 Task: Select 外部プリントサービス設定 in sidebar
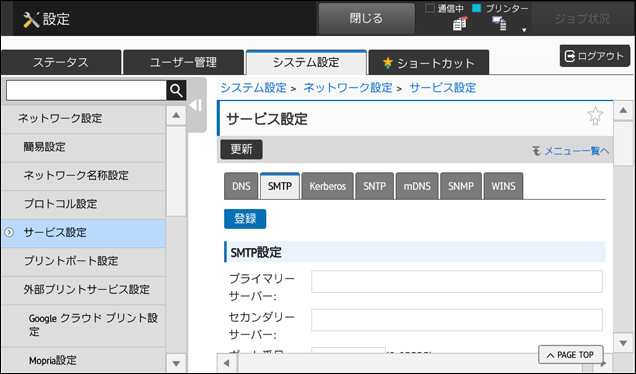(x=83, y=290)
